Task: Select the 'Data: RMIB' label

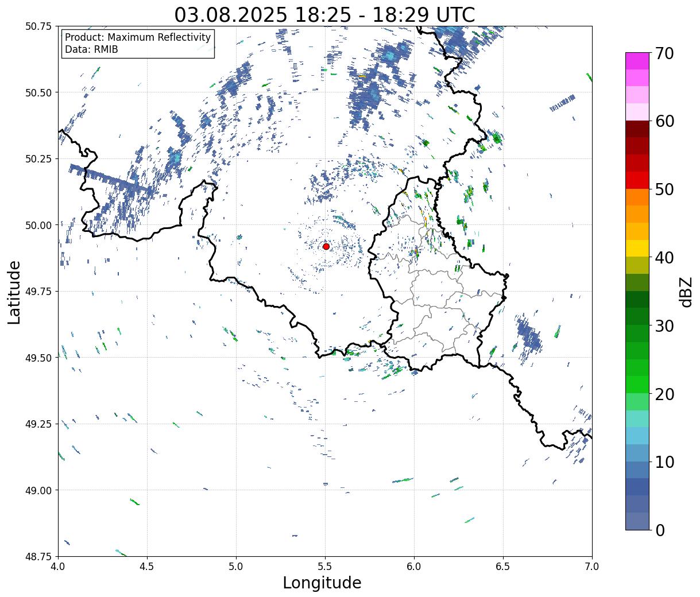Action: (91, 50)
